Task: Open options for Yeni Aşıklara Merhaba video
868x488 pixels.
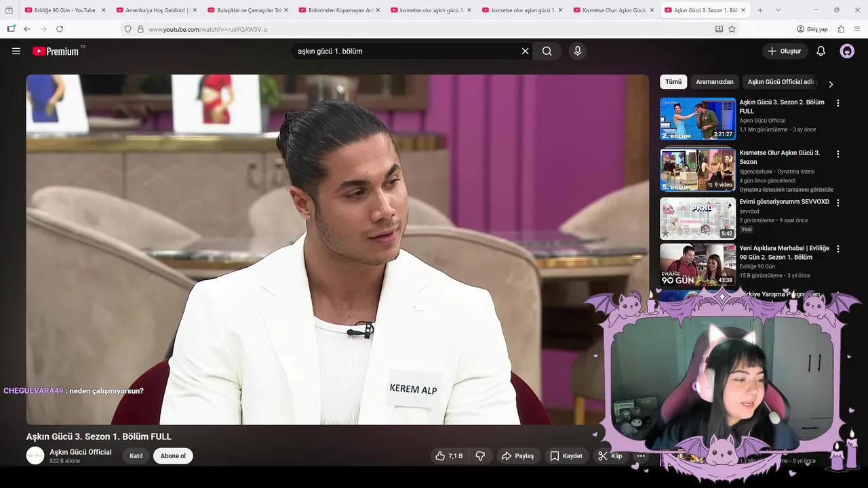Action: tap(837, 249)
